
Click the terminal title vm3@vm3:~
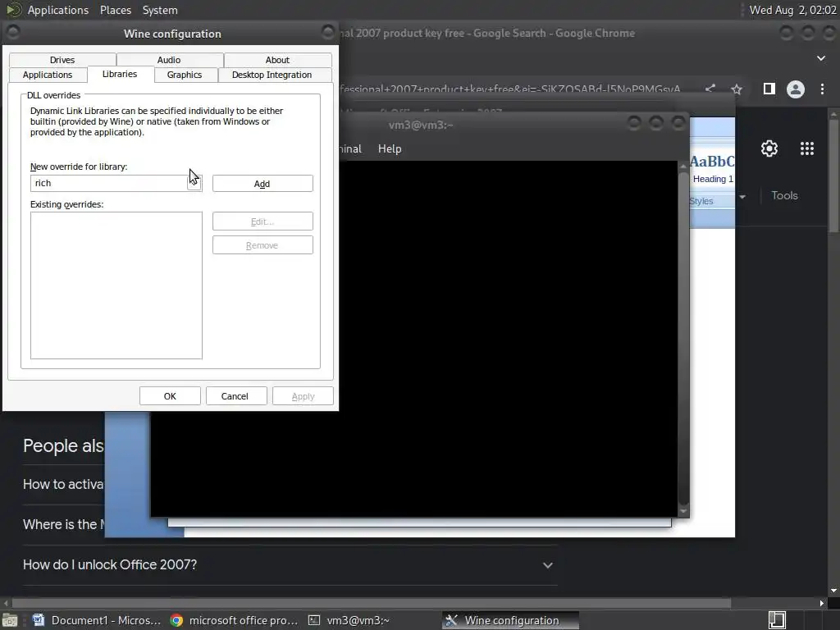[421, 125]
